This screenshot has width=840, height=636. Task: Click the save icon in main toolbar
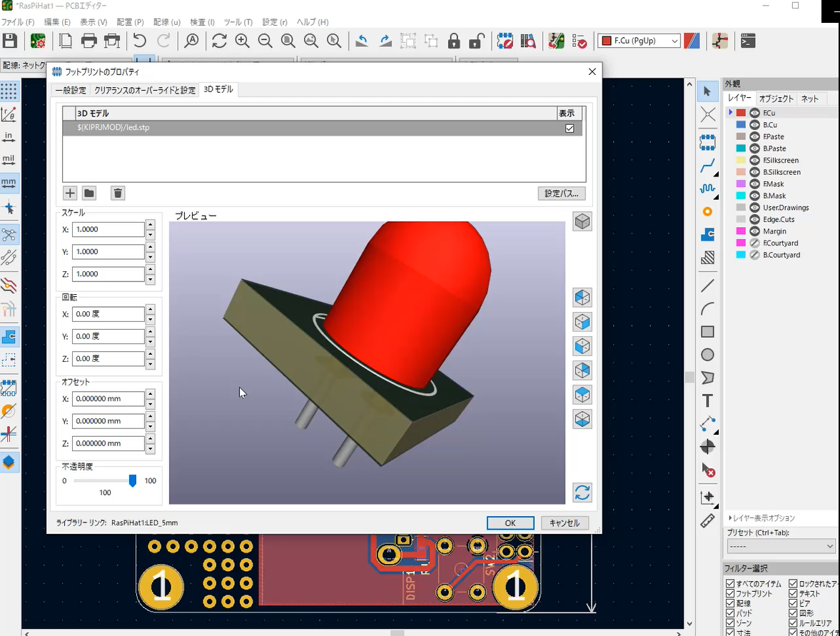point(10,41)
